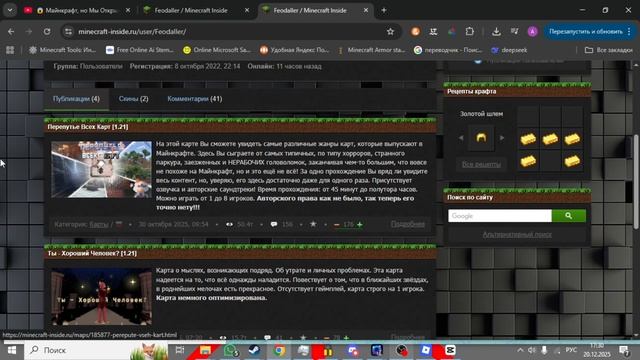640x360 pixels.
Task: Open the Online Microsoft Sa... bookmark
Action: (x=217, y=50)
